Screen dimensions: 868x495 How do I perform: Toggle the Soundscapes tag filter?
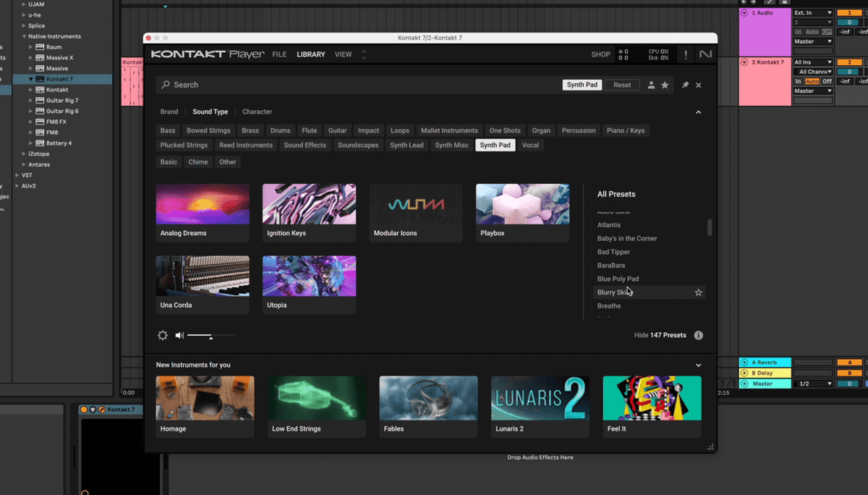click(358, 145)
